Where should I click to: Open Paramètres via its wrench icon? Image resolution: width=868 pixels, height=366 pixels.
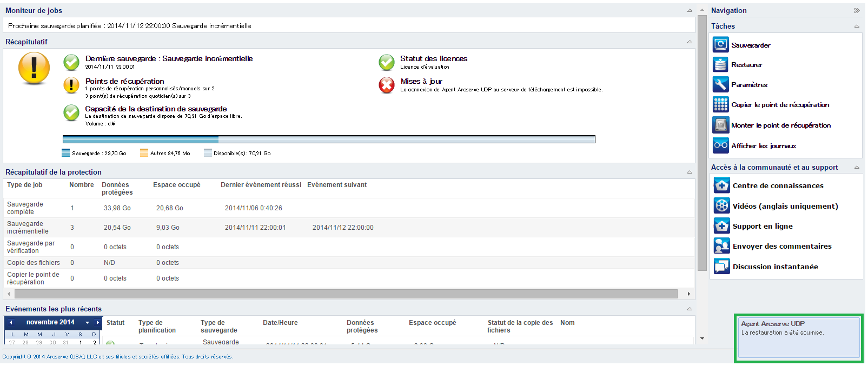pyautogui.click(x=720, y=84)
